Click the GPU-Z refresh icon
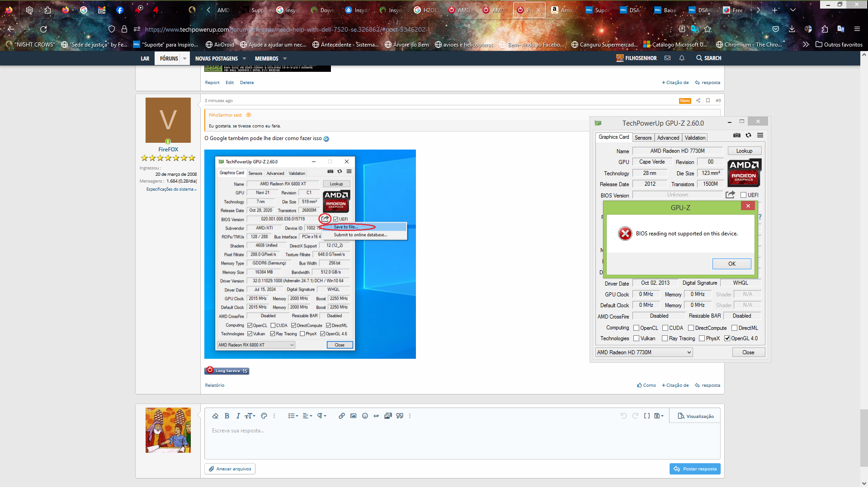Image resolution: width=868 pixels, height=488 pixels. click(749, 135)
